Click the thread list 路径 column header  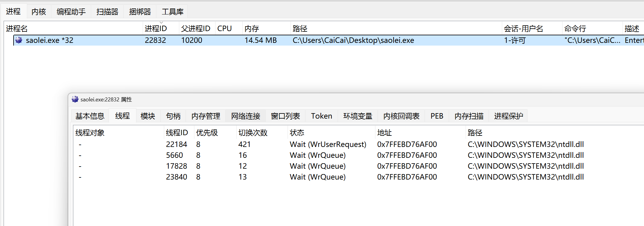tap(555, 132)
